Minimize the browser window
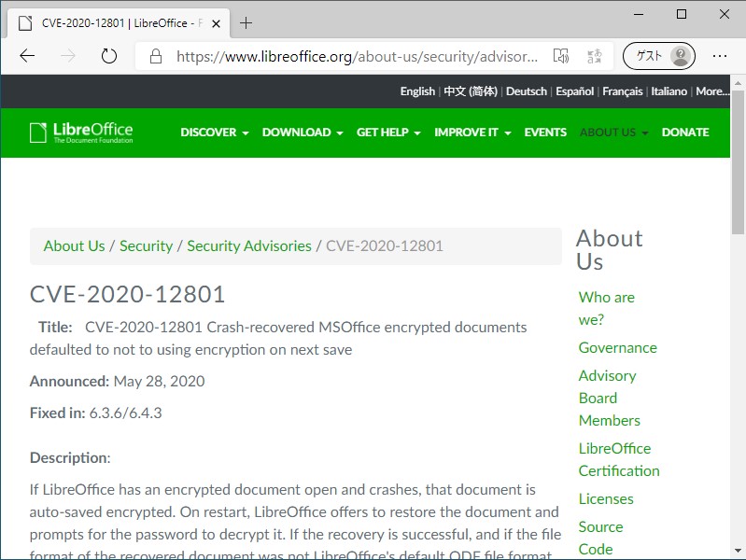Screen dimensions: 746x560 pyautogui.click(x=639, y=14)
